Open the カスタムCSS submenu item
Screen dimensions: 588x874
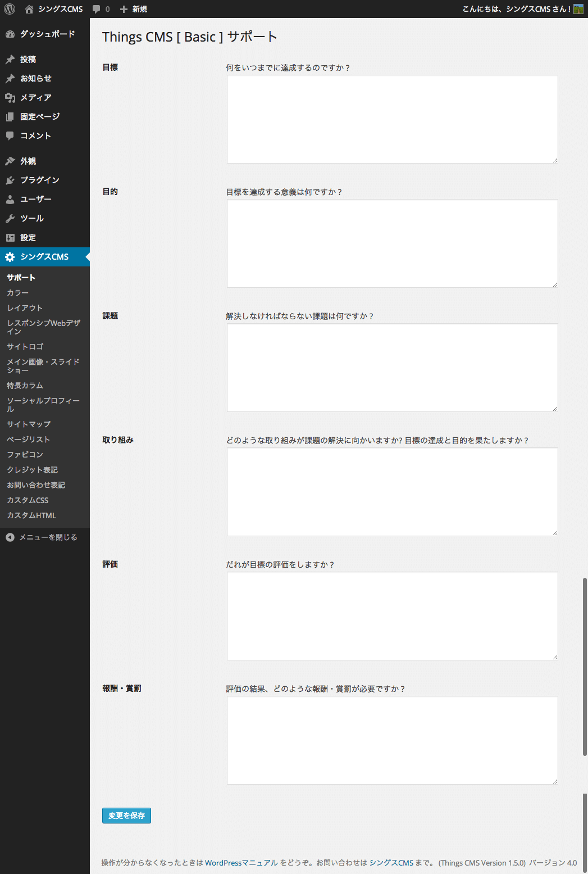(45, 500)
